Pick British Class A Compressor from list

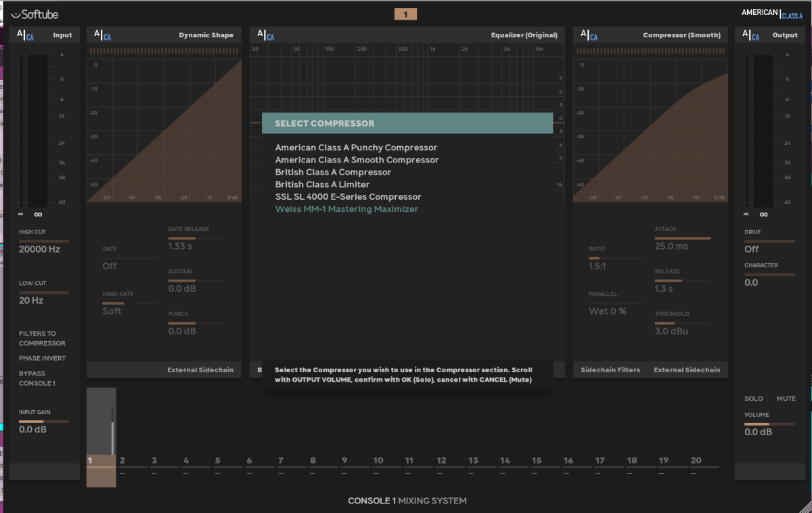[333, 172]
